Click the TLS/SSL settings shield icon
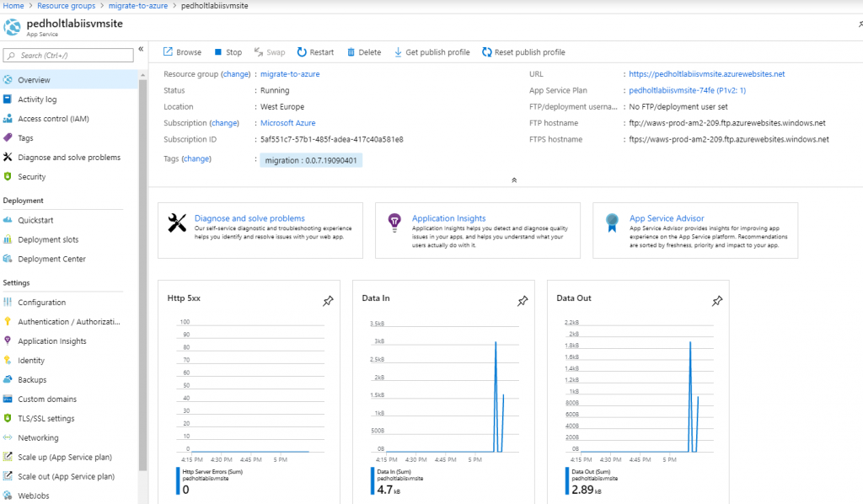This screenshot has height=504, width=863. tap(7, 418)
